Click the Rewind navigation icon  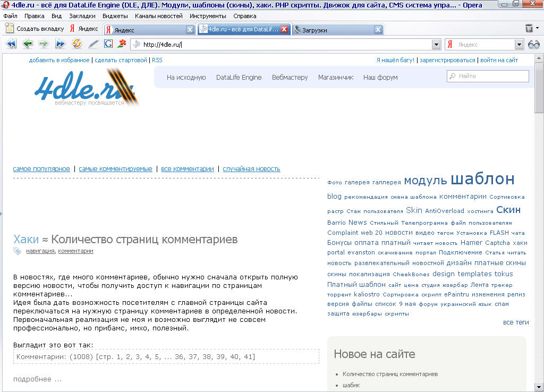pyautogui.click(x=11, y=44)
